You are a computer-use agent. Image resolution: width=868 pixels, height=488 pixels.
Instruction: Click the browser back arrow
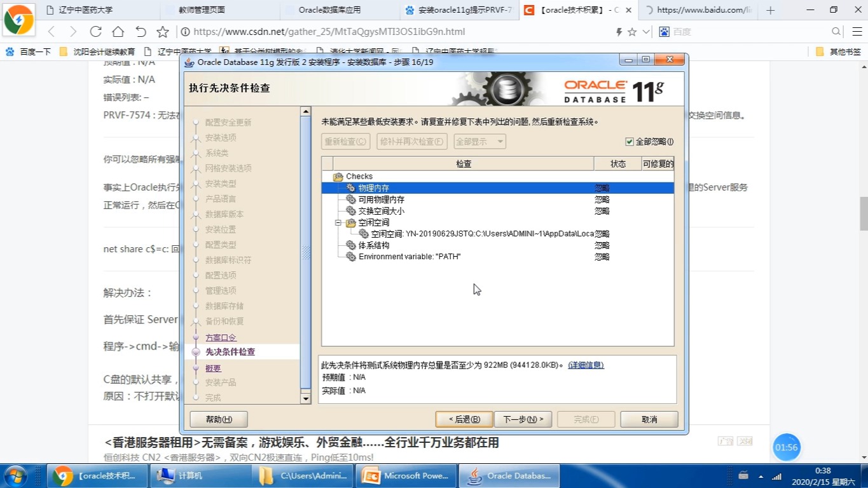coord(52,32)
